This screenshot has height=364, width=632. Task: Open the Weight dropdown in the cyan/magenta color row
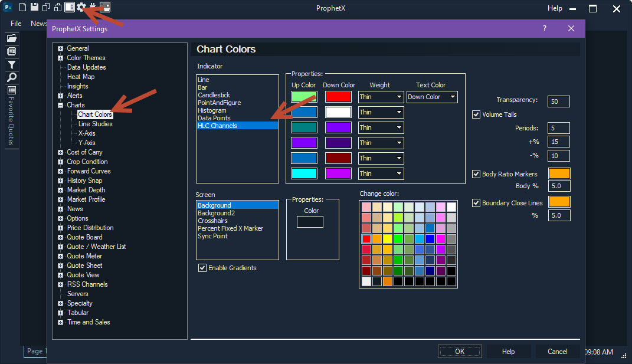coord(381,173)
